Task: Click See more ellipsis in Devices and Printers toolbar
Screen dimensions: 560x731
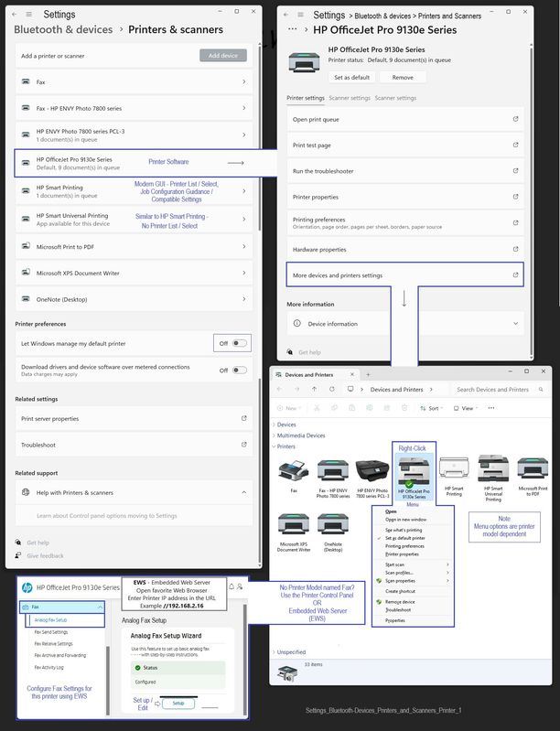Action: [491, 408]
